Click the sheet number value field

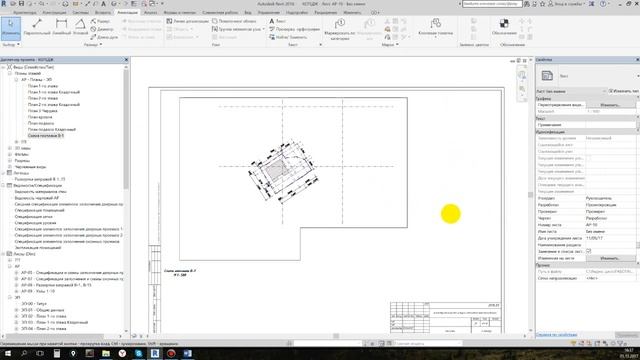point(610,225)
